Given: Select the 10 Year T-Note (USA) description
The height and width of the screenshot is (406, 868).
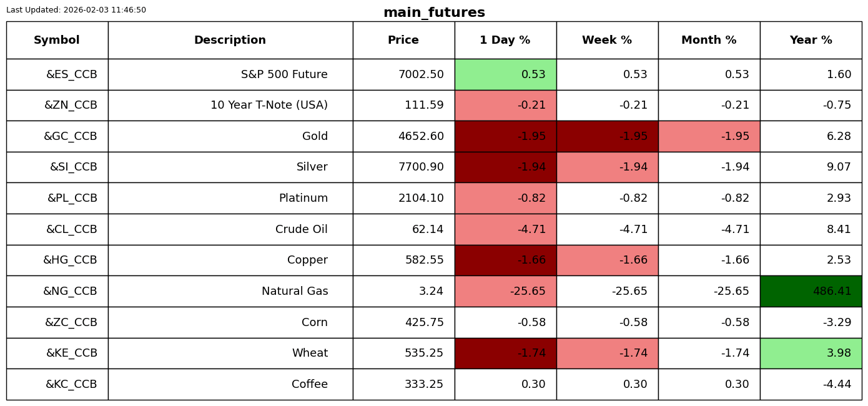Looking at the screenshot, I should tap(269, 106).
